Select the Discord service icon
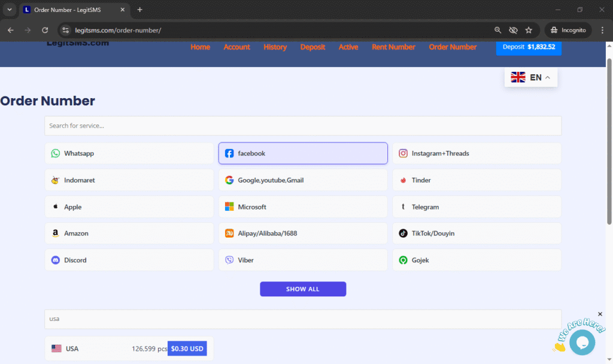This screenshot has width=613, height=364. [56, 260]
